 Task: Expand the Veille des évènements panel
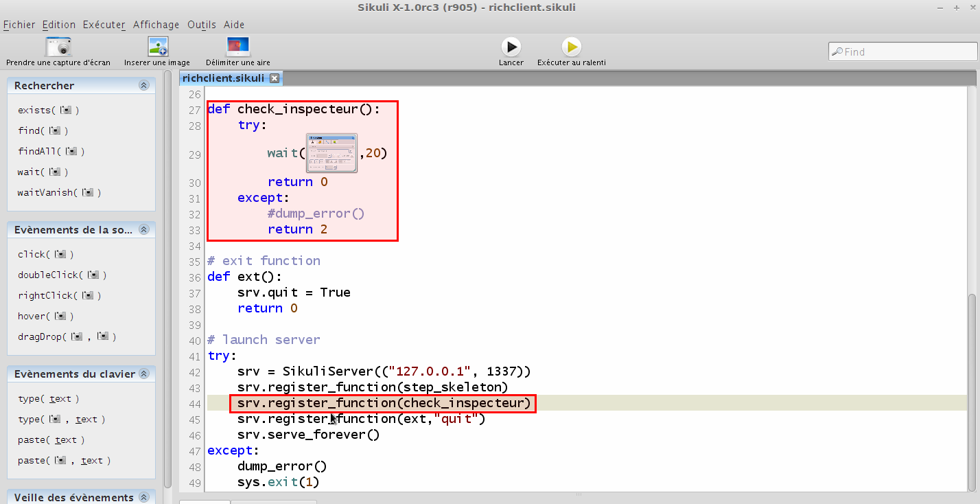click(143, 498)
